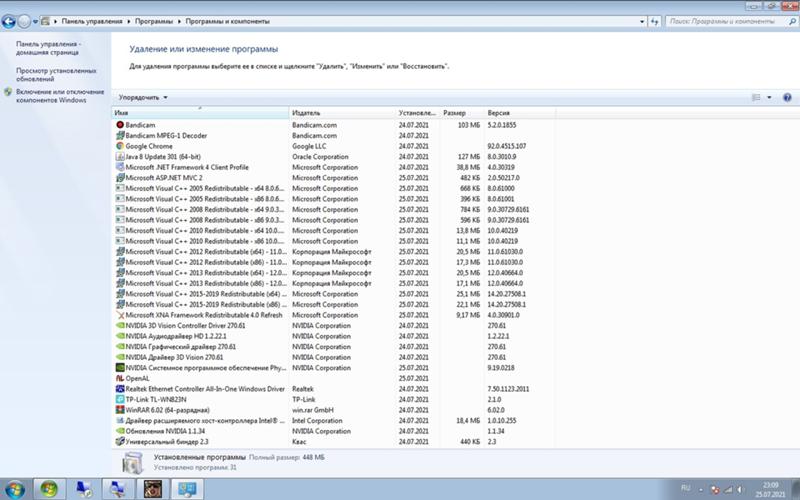Click the Intel хост-контроллер driver icon
This screenshot has height=500, width=800.
[120, 421]
